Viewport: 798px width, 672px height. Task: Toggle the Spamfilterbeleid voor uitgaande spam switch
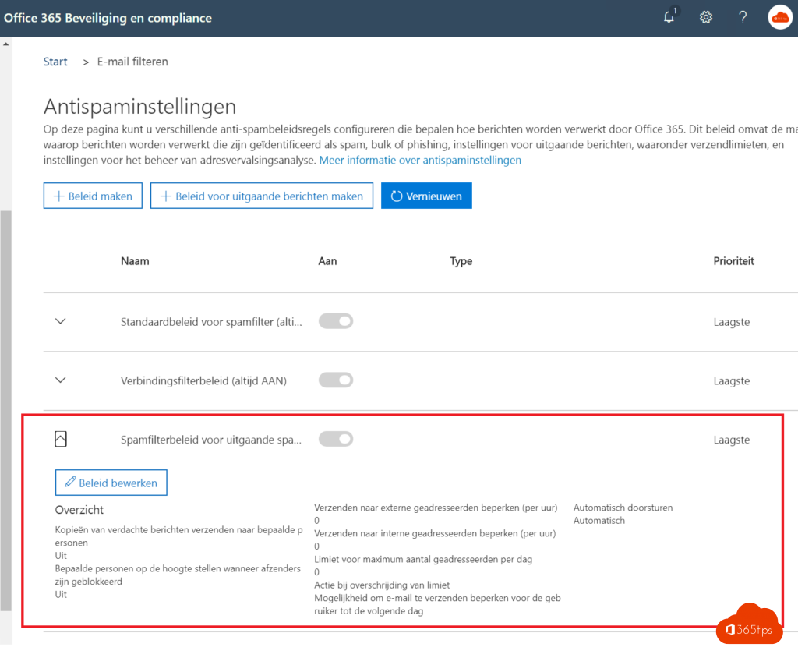336,440
